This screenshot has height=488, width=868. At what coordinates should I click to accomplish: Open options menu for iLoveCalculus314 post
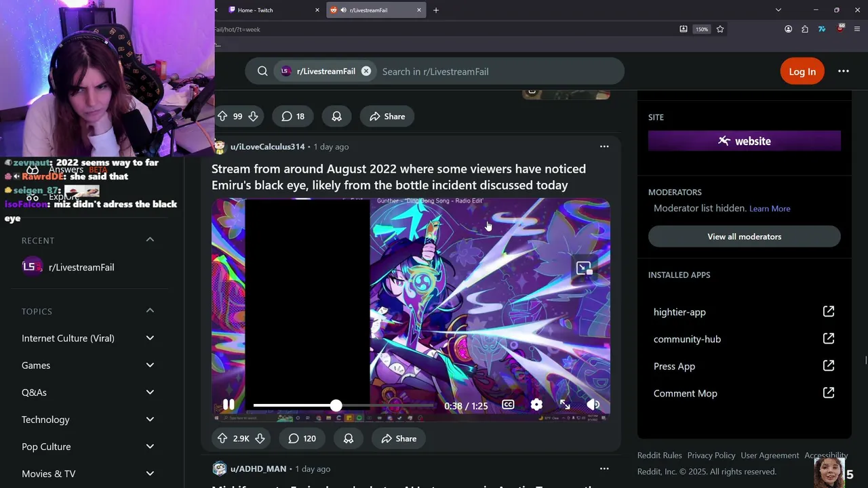click(x=604, y=146)
